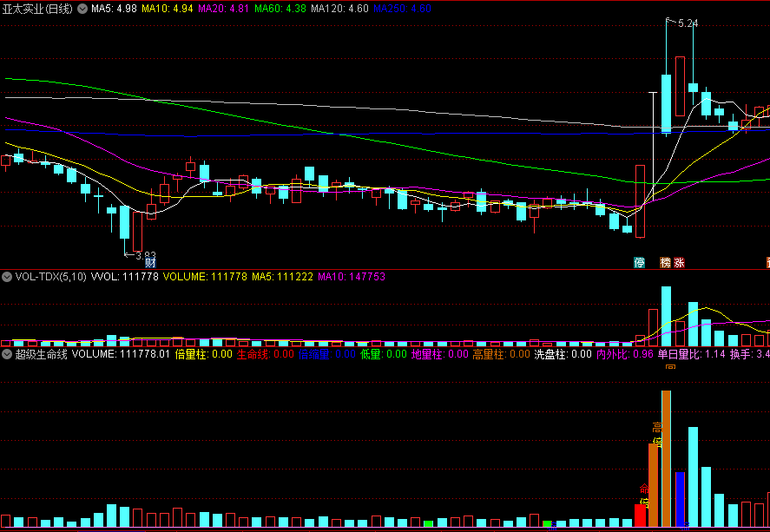770x532 pixels.
Task: Click the 倍缩量: 0.00 label
Action: (327, 354)
